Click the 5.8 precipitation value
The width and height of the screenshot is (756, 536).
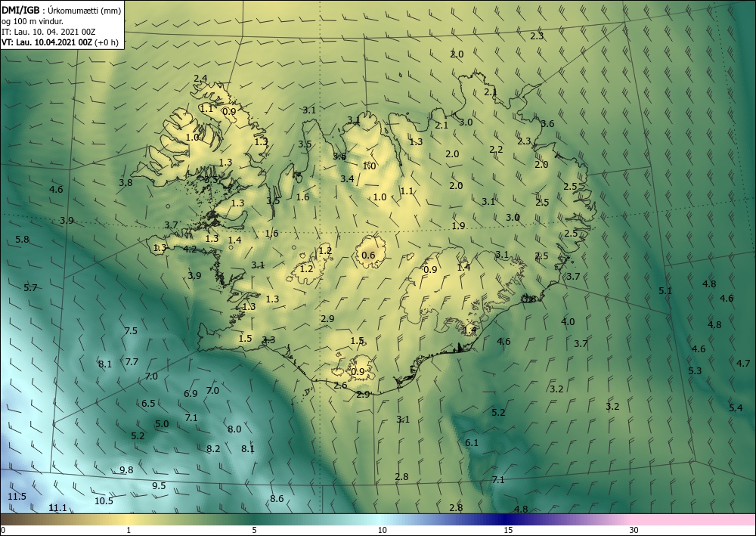(22, 239)
